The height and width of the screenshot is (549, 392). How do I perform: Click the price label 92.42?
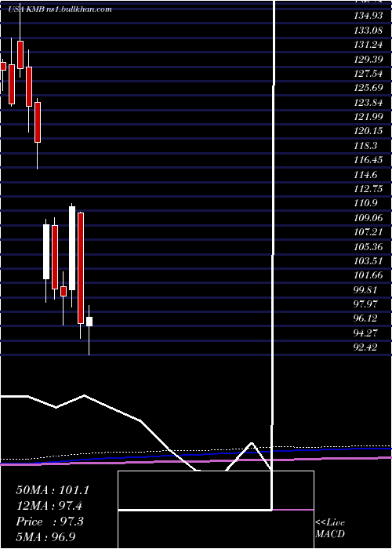coord(366,347)
